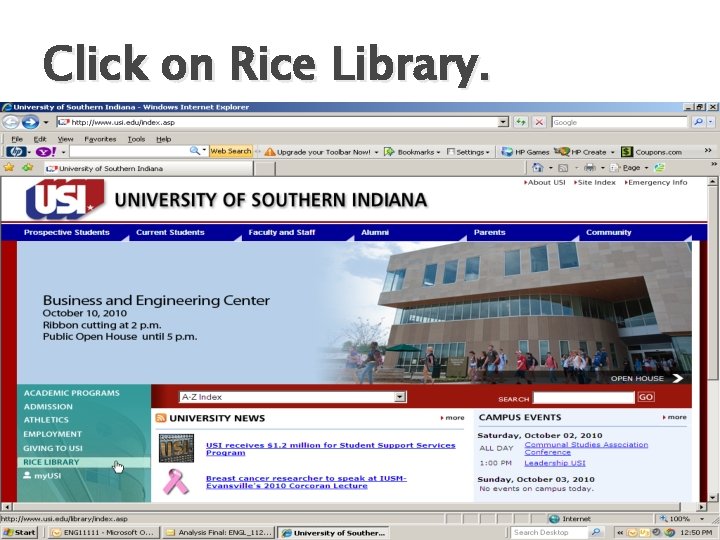Screen dimensions: 720x540
Task: Open About USI link
Action: click(545, 182)
